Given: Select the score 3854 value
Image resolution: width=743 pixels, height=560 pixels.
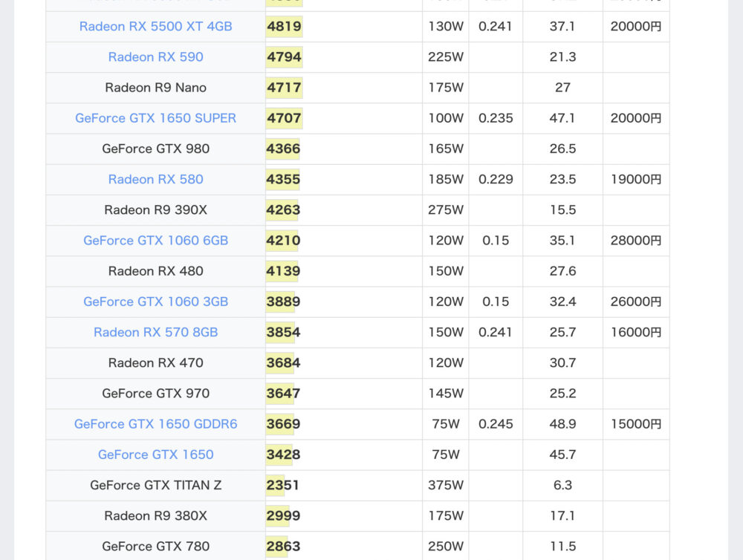Looking at the screenshot, I should coord(283,332).
